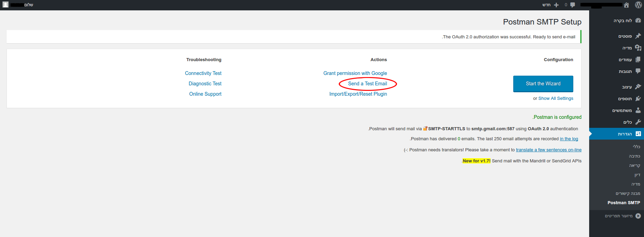Click the Posts pushpin icon
Screen dimensions: 644x237
pyautogui.click(x=638, y=36)
